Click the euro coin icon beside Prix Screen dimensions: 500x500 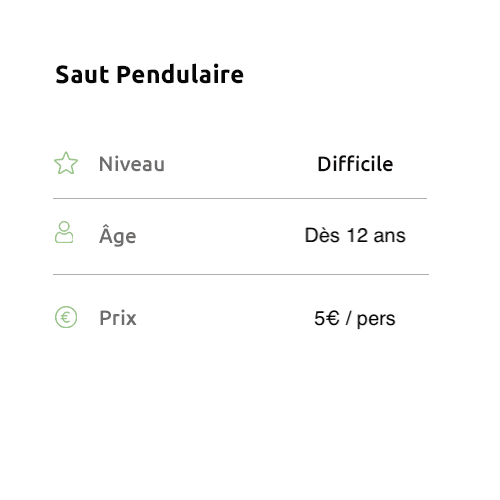point(66,317)
